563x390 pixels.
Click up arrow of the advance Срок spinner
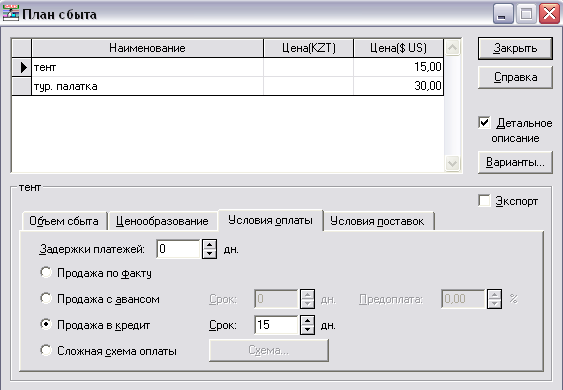(x=307, y=294)
